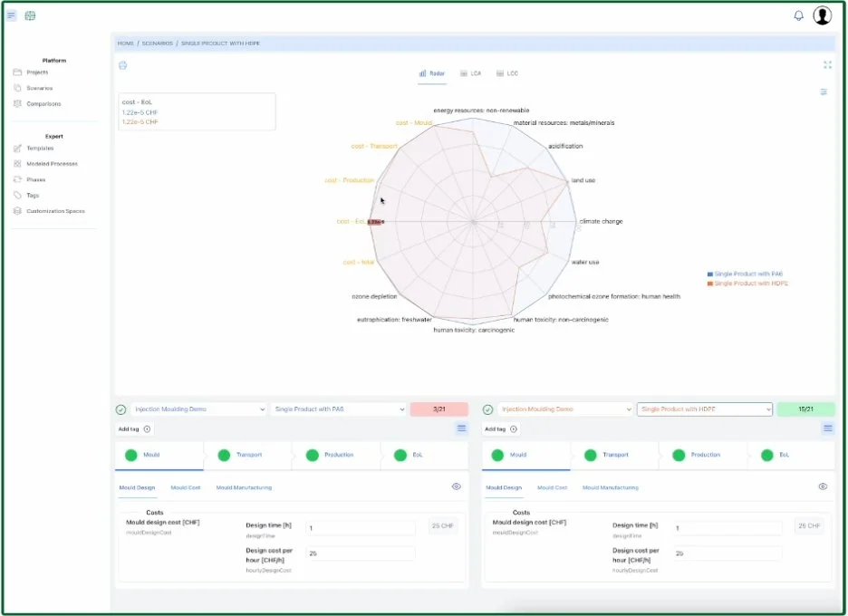Viewport: 848px width, 616px height.
Task: Click the check-circle icon of the left scenario
Action: point(120,409)
